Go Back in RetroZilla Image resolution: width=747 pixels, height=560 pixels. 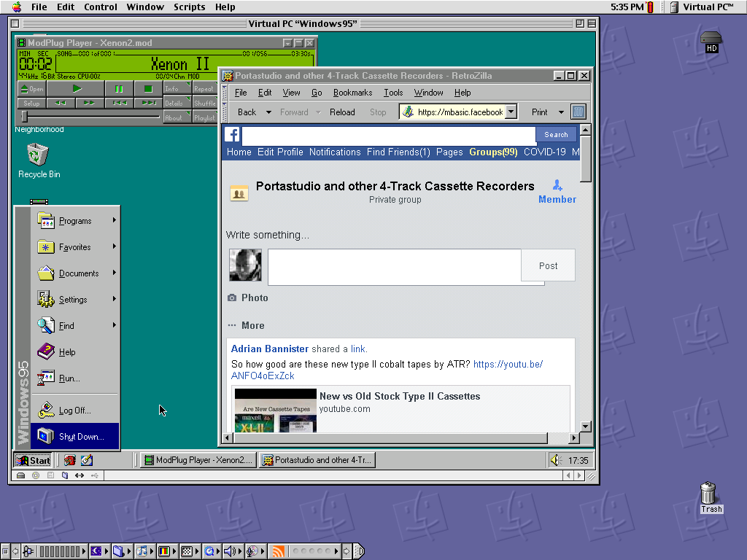click(x=247, y=112)
